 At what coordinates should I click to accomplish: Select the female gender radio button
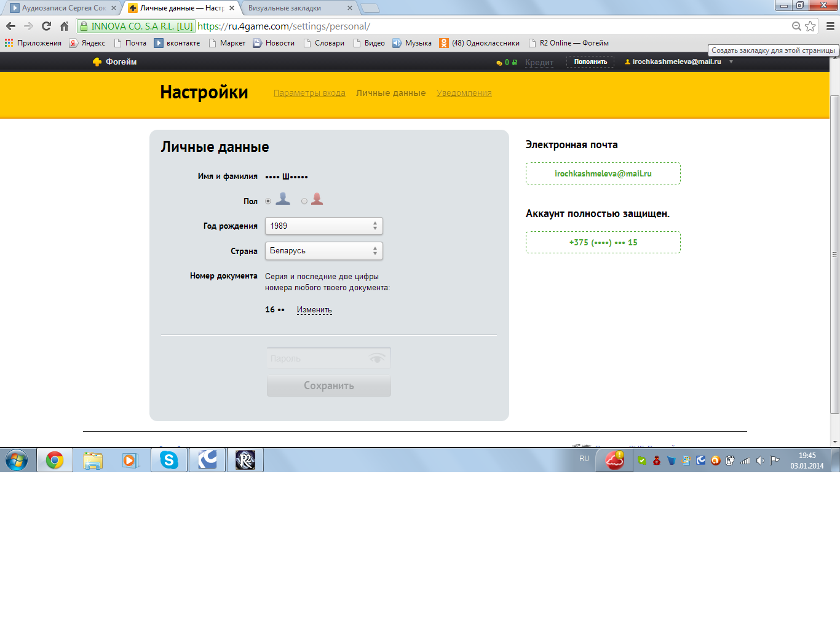tap(304, 201)
